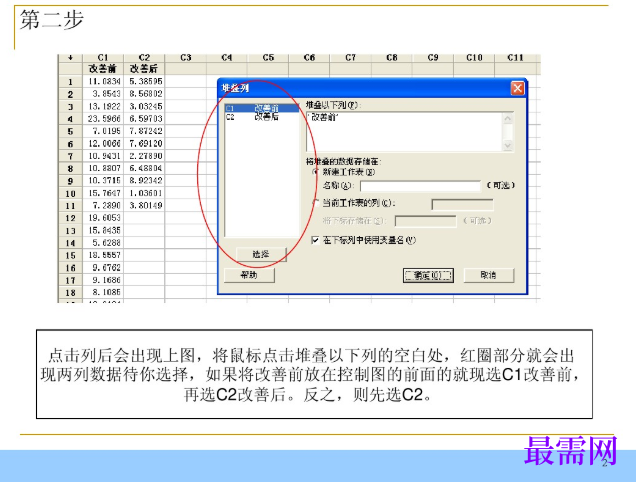Viewport: 636px width, 482px height.
Task: Select the C9 column header
Action: (x=433, y=58)
